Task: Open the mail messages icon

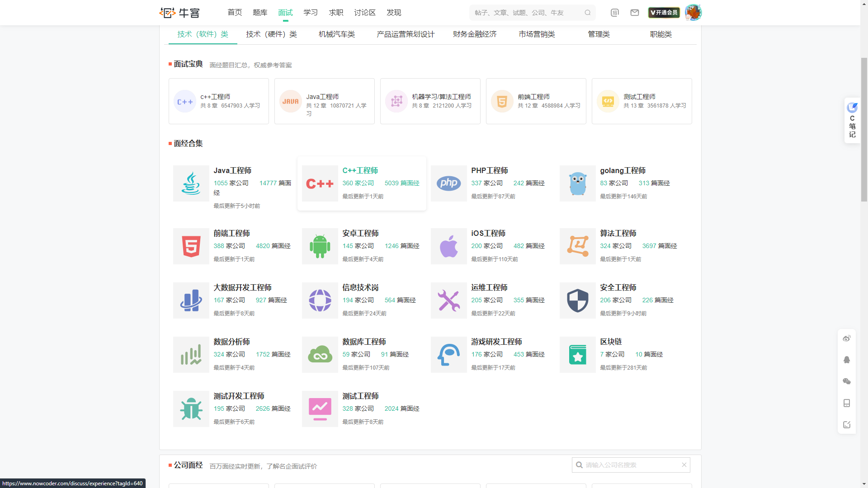Action: coord(635,13)
